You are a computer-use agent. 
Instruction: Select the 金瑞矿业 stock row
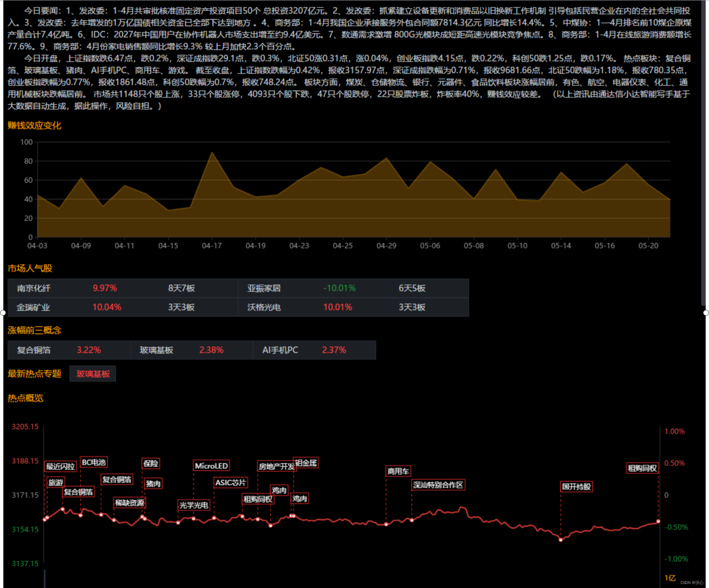click(x=33, y=307)
